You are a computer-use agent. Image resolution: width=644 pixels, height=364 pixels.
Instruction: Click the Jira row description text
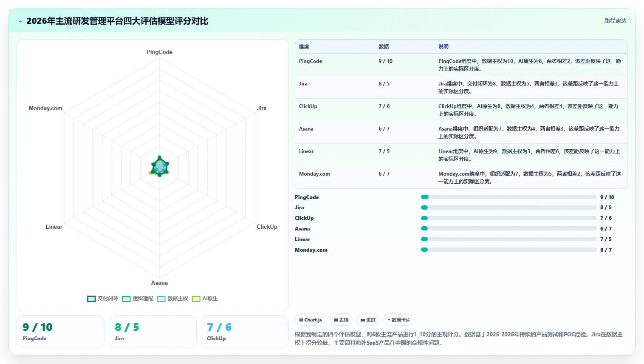tap(528, 88)
